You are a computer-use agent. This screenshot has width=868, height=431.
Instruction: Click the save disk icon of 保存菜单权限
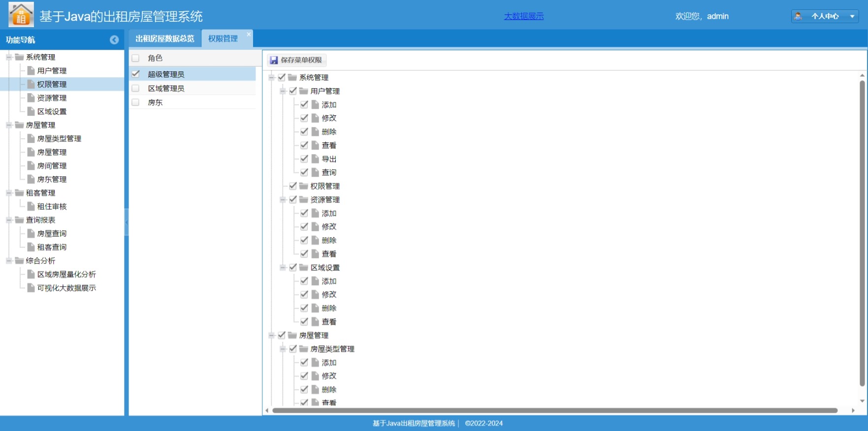click(x=274, y=60)
